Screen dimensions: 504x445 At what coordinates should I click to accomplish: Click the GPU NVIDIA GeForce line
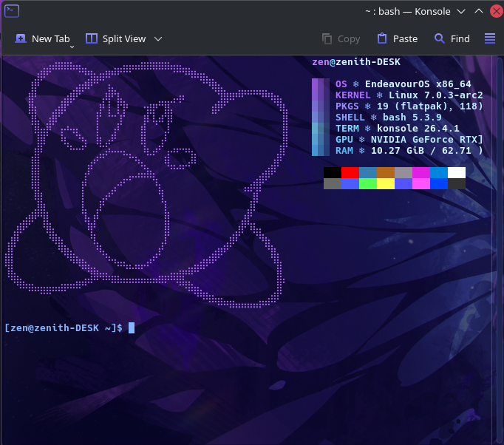[409, 140]
